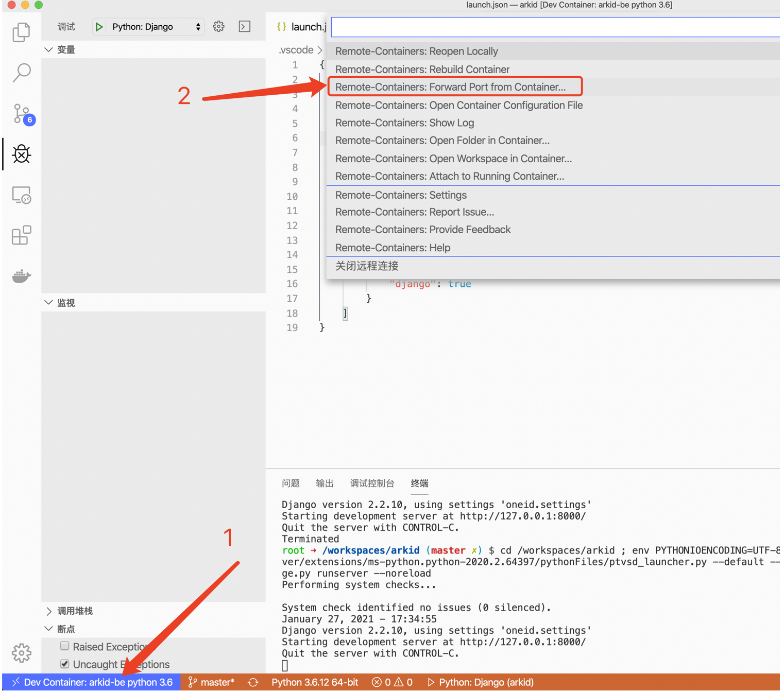Open the Search view in activity bar
The height and width of the screenshot is (692, 784).
[21, 73]
